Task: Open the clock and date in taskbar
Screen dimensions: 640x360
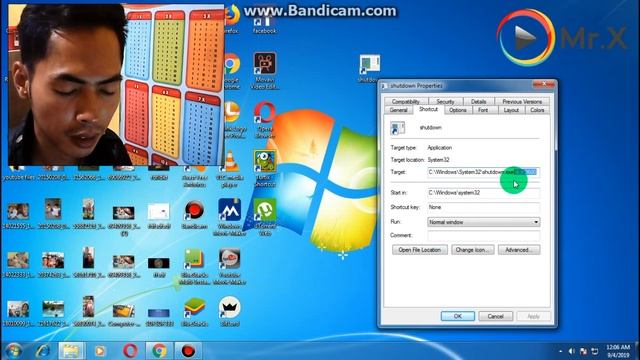Action: click(x=618, y=351)
